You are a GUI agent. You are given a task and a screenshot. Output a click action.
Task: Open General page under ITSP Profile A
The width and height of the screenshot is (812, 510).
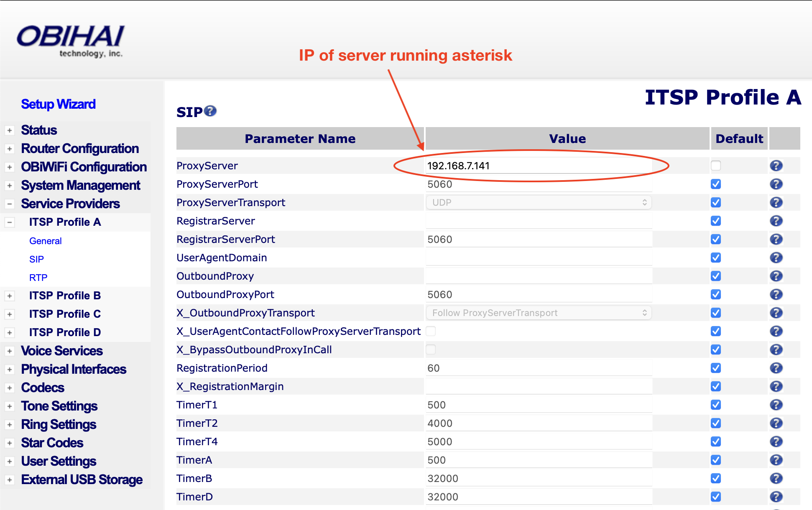click(46, 241)
